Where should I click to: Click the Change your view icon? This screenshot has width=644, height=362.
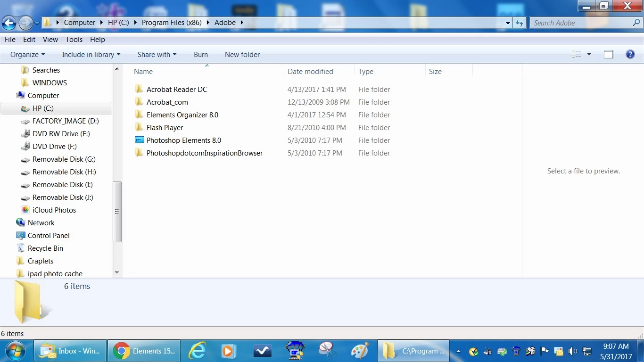tap(577, 54)
